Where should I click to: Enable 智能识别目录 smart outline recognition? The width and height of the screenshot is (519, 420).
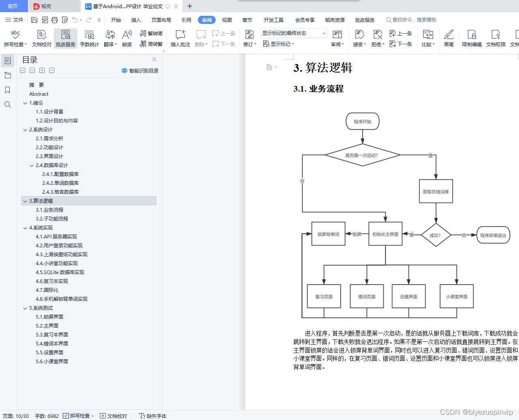coord(140,70)
